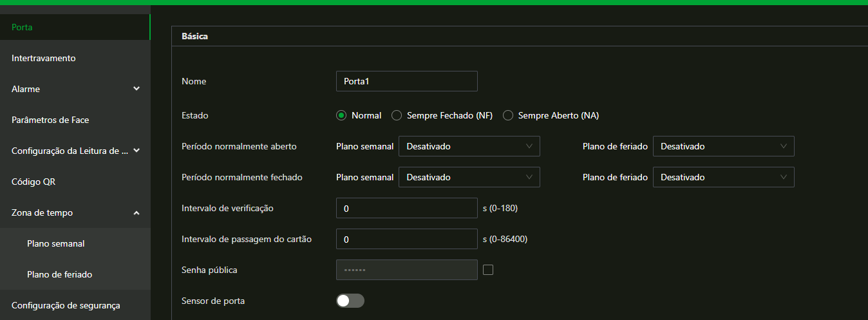Expand the Alarme menu chevron
The width and height of the screenshot is (868, 320).
(x=137, y=89)
